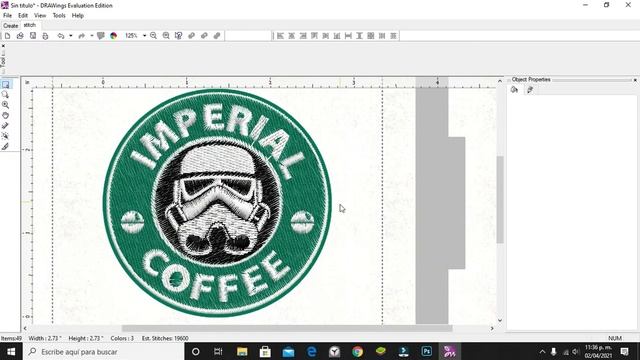Open the Tools menu
This screenshot has width=640, height=360.
(x=59, y=16)
